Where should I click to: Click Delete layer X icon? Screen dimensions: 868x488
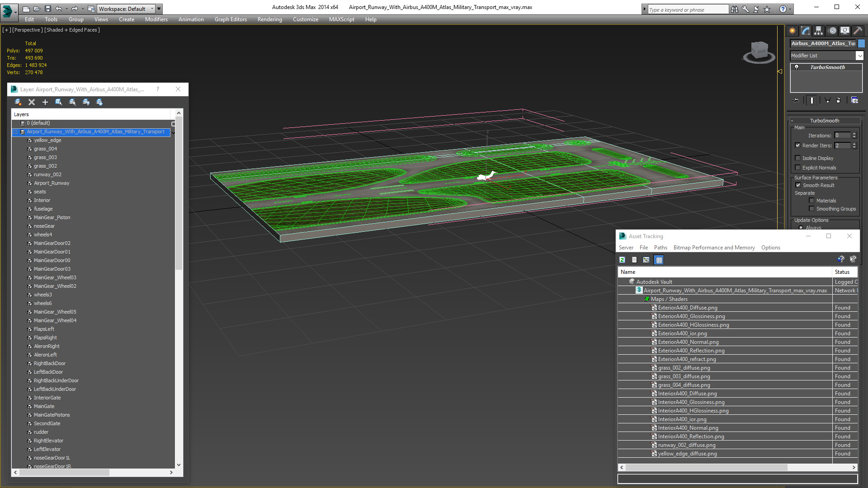(32, 102)
